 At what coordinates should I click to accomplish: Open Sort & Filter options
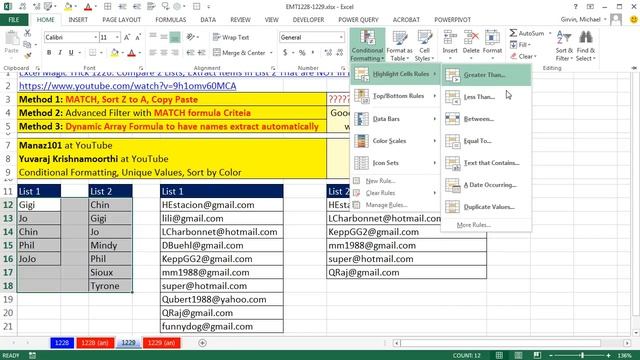coord(564,45)
